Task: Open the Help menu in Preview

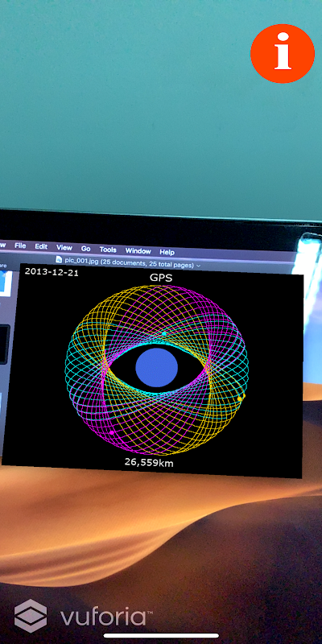Action: 167,252
